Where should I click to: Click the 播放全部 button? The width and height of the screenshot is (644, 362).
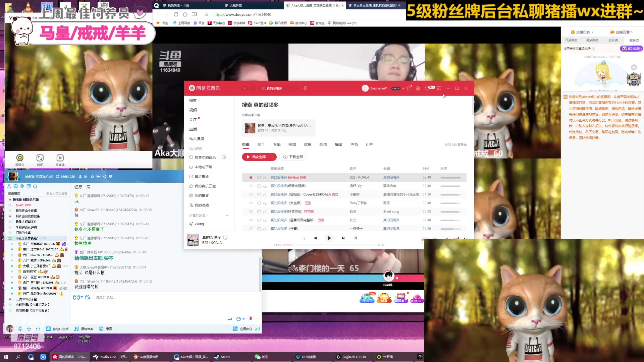tap(259, 157)
